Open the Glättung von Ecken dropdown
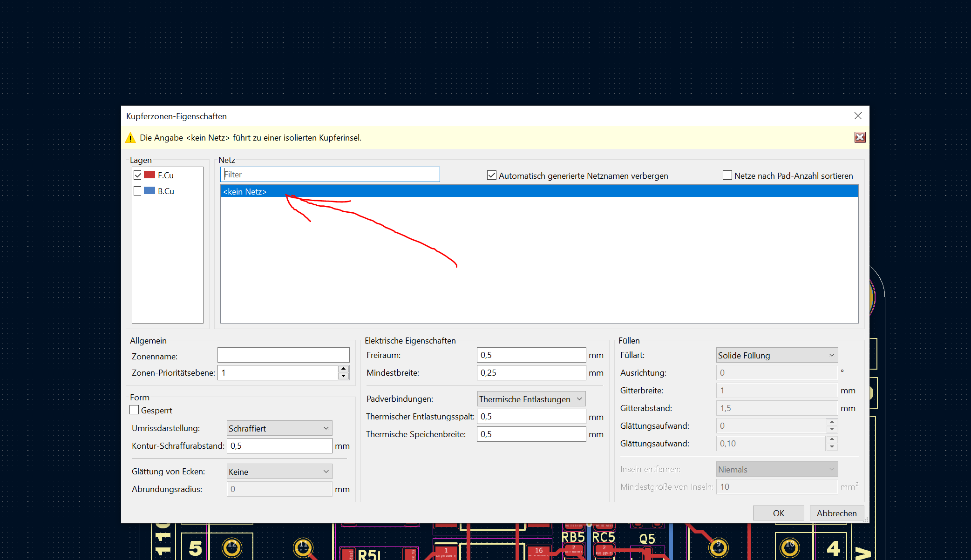The image size is (971, 560). 279,472
